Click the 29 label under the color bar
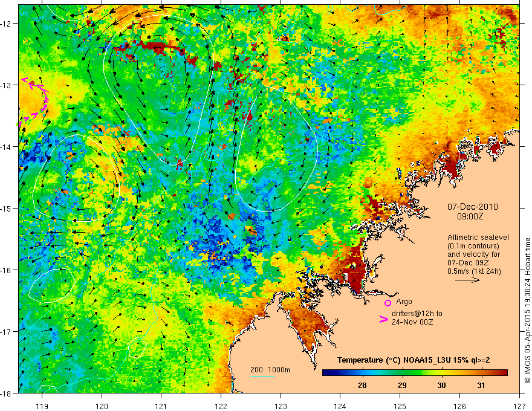The image size is (532, 411). [x=402, y=385]
